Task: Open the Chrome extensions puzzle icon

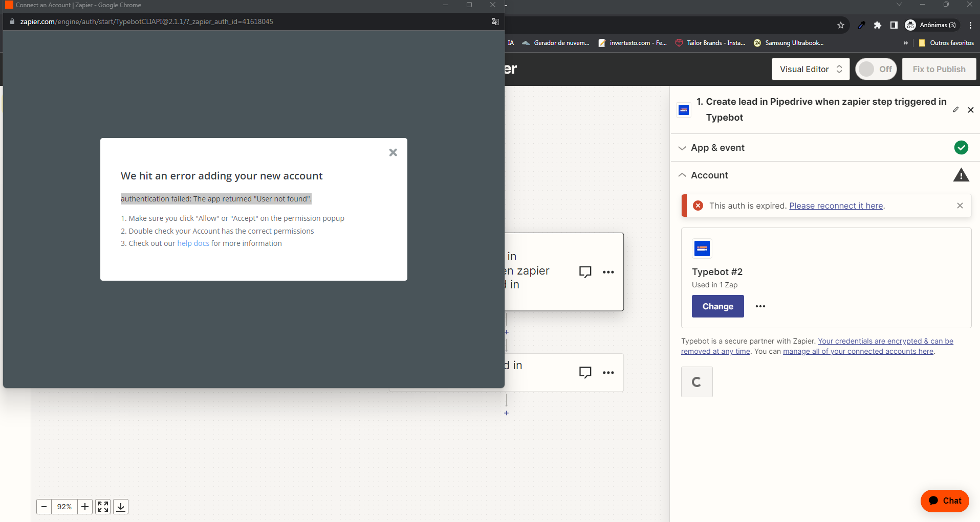Action: (878, 25)
